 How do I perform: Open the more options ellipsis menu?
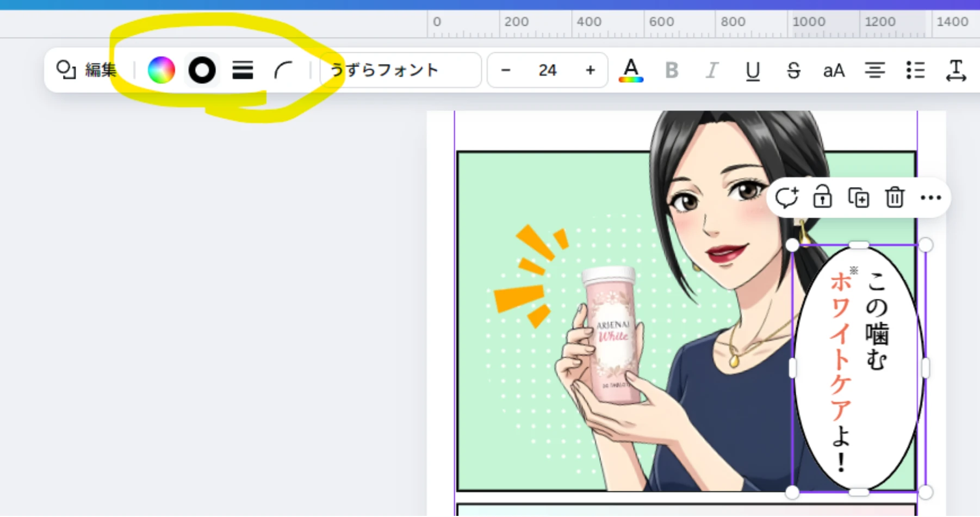(931, 198)
